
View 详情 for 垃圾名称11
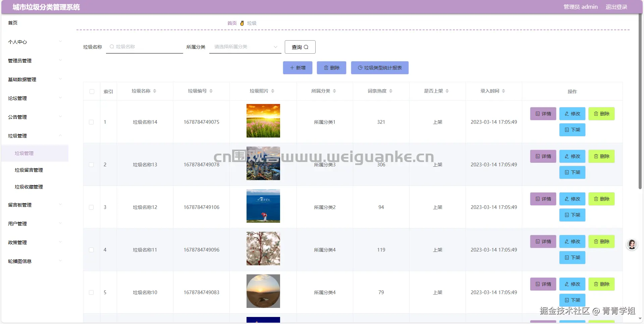[543, 241]
